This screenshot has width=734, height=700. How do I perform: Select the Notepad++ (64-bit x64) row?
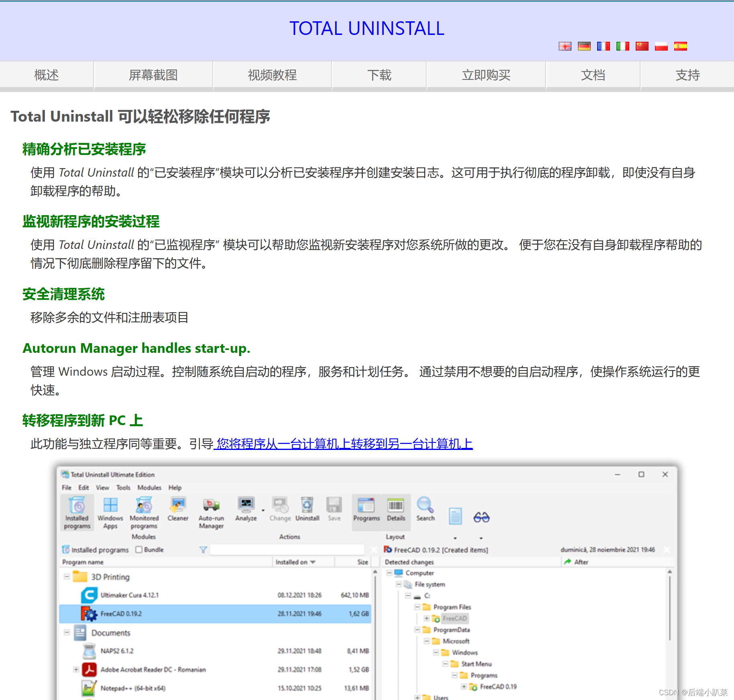click(216, 688)
